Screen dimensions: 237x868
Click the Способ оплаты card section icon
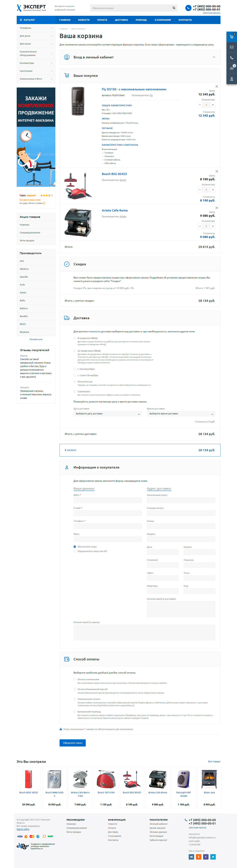67,659
